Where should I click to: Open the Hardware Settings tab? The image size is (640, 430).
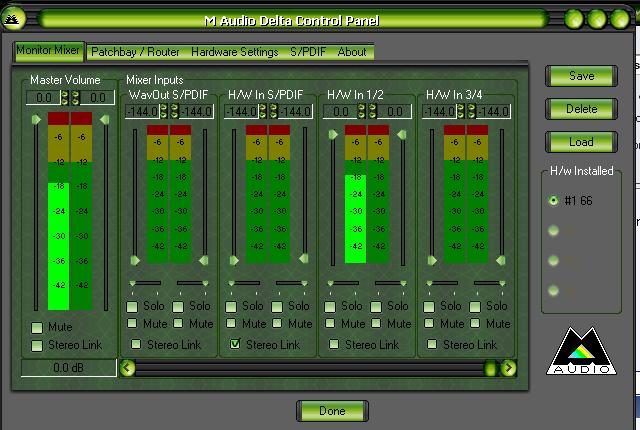[x=235, y=52]
